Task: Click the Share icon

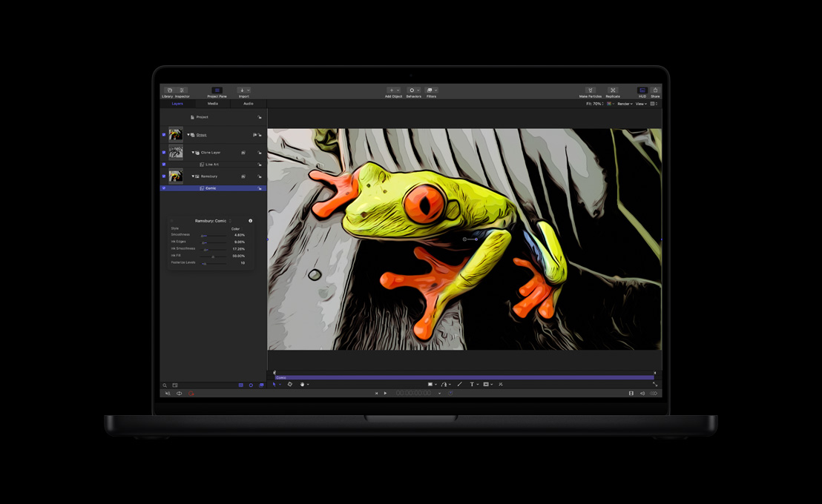Action: click(x=654, y=89)
